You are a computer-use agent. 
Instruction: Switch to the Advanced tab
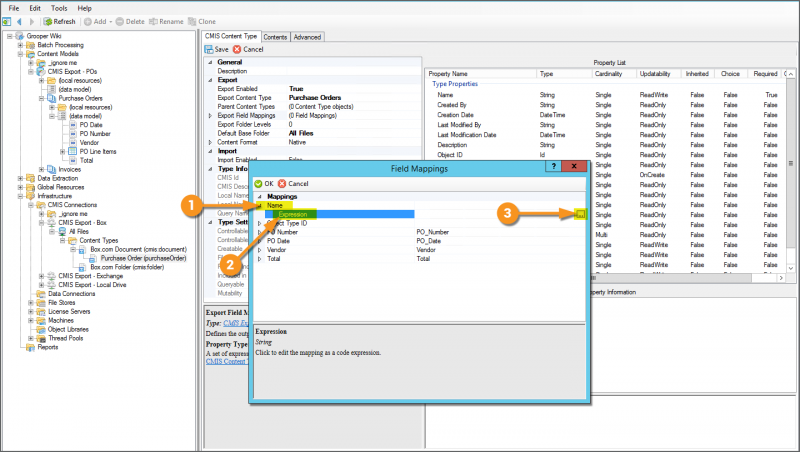307,37
